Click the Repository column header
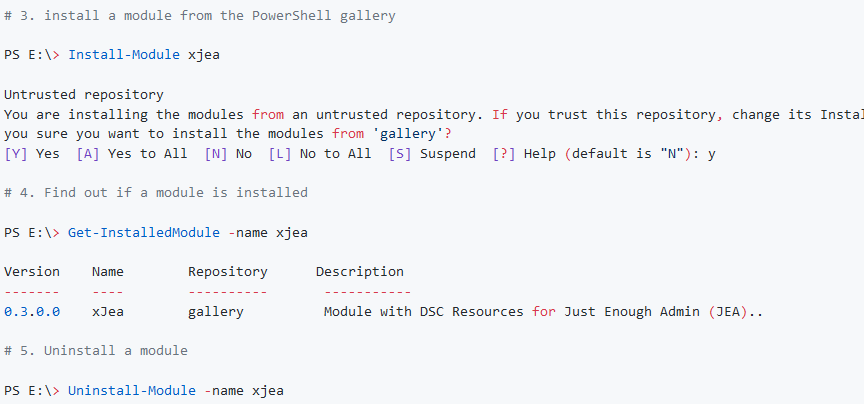The width and height of the screenshot is (864, 404). tap(228, 272)
